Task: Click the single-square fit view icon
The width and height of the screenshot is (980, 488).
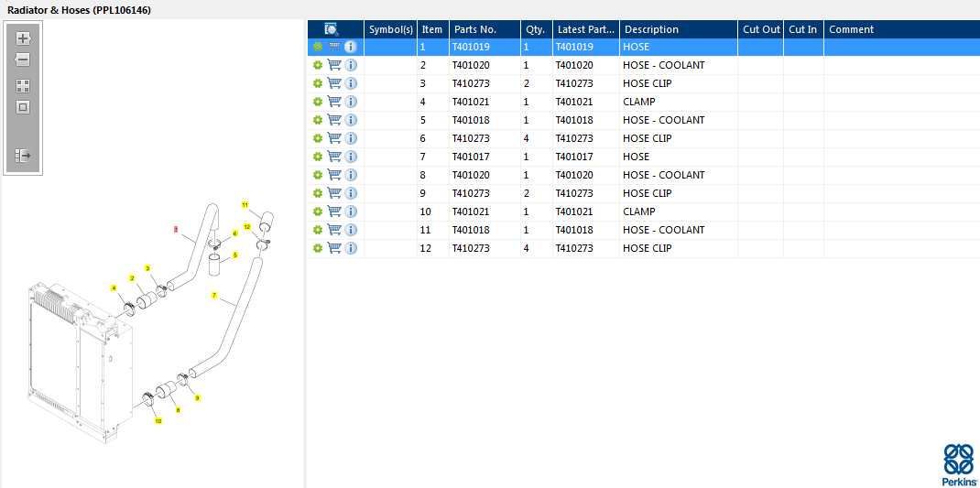Action: (23, 107)
